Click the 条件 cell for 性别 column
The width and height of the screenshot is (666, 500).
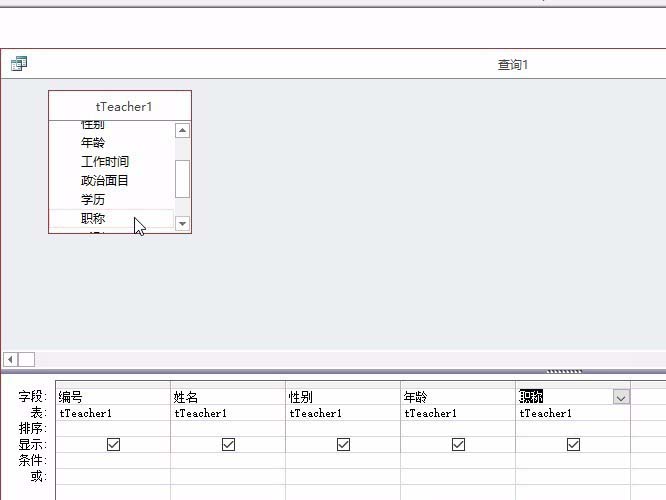pyautogui.click(x=343, y=460)
